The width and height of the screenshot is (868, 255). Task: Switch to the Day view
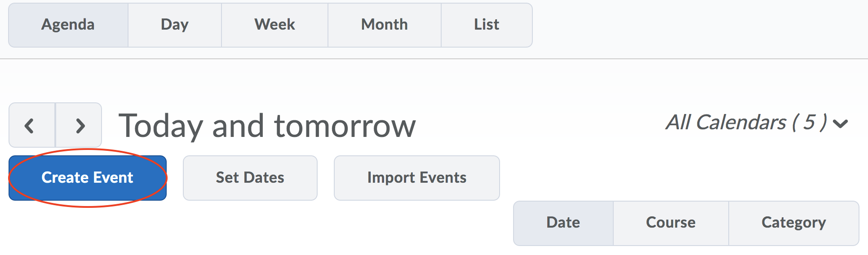point(175,25)
